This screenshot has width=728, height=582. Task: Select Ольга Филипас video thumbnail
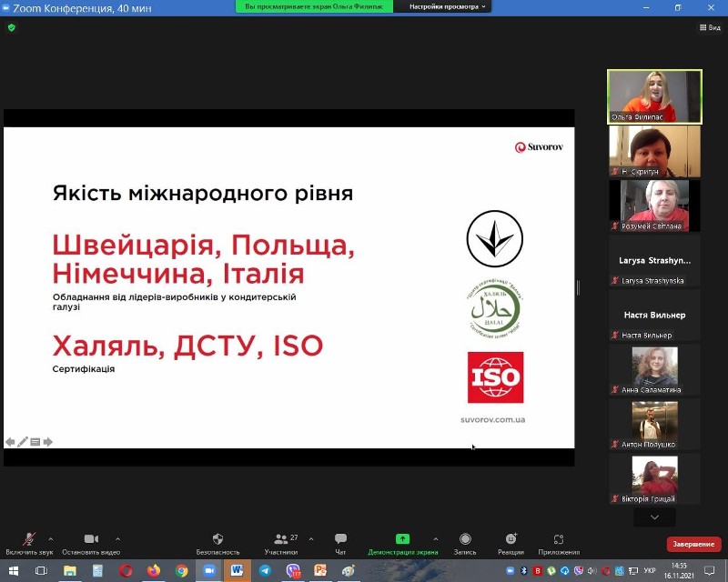pyautogui.click(x=654, y=96)
